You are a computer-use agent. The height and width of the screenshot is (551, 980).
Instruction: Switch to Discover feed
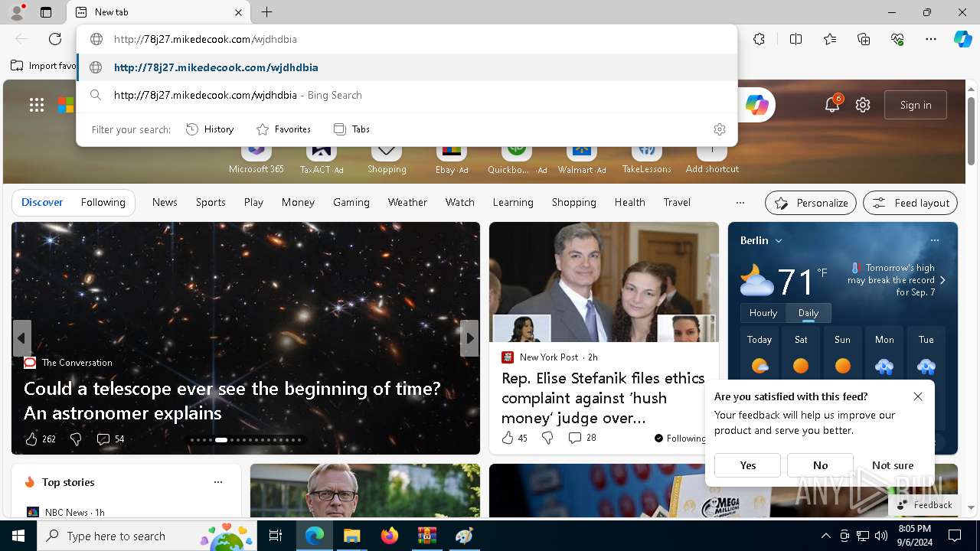pos(42,202)
